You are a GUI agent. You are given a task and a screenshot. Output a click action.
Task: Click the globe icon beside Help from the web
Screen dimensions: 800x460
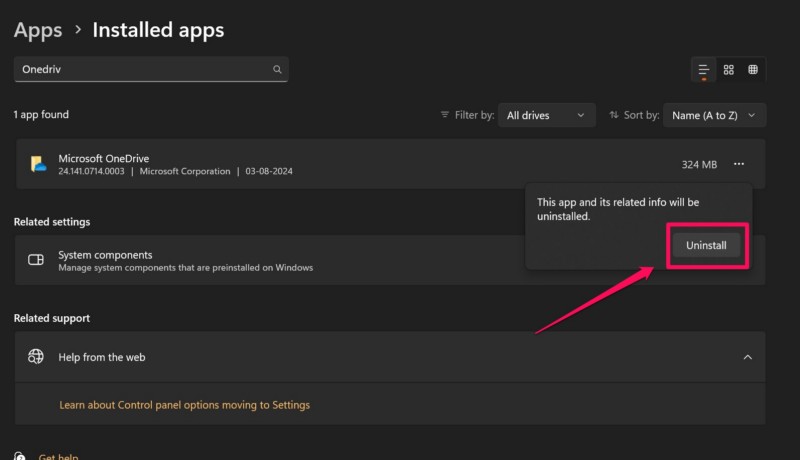(36, 357)
